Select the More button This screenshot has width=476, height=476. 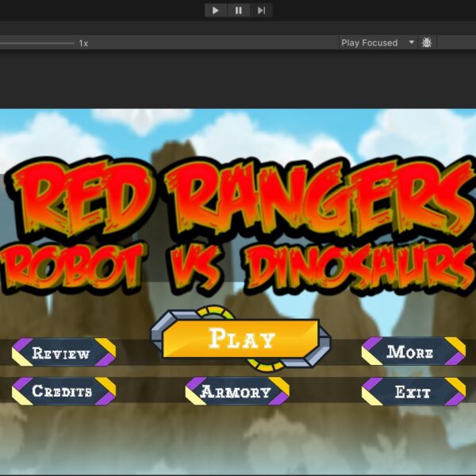pos(413,352)
